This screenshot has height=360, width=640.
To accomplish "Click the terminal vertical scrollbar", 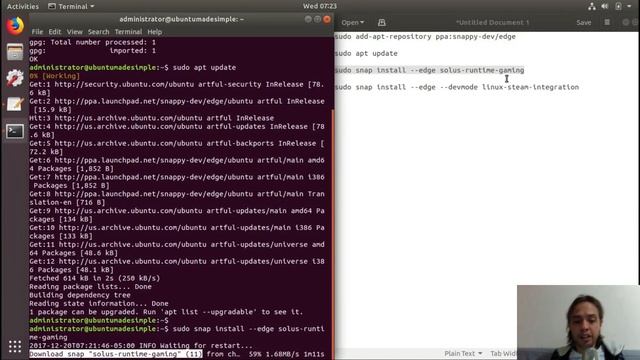I will (x=332, y=233).
